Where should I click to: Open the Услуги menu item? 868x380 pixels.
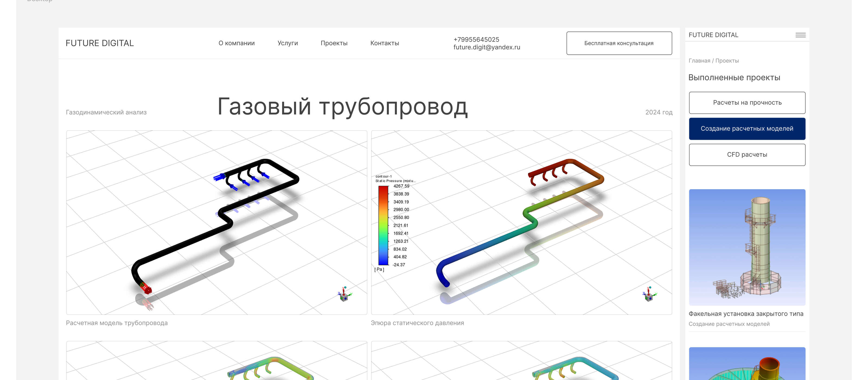click(x=288, y=43)
